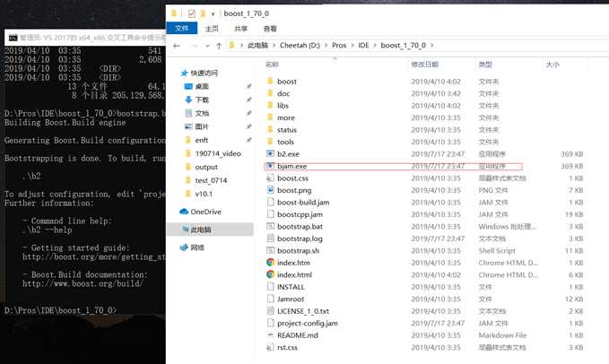The height and width of the screenshot is (364, 609).
Task: Click the bootstrap.log file icon
Action: click(270, 238)
